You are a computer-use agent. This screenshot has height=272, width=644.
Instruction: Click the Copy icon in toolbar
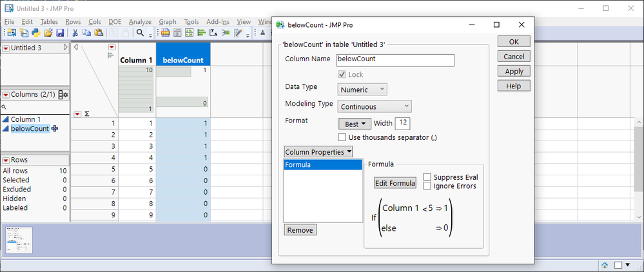point(87,33)
